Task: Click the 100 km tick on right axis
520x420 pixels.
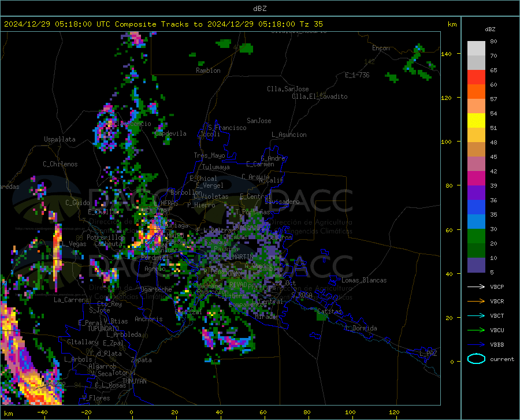Action: pyautogui.click(x=446, y=142)
